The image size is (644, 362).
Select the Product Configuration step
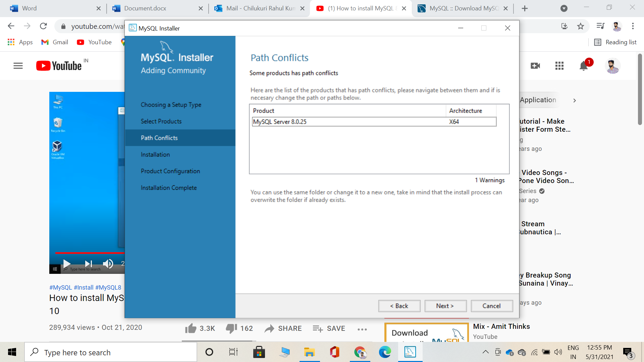pos(170,171)
